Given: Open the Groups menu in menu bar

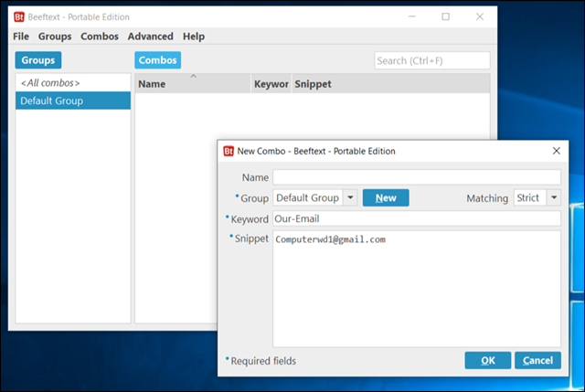Looking at the screenshot, I should [55, 37].
